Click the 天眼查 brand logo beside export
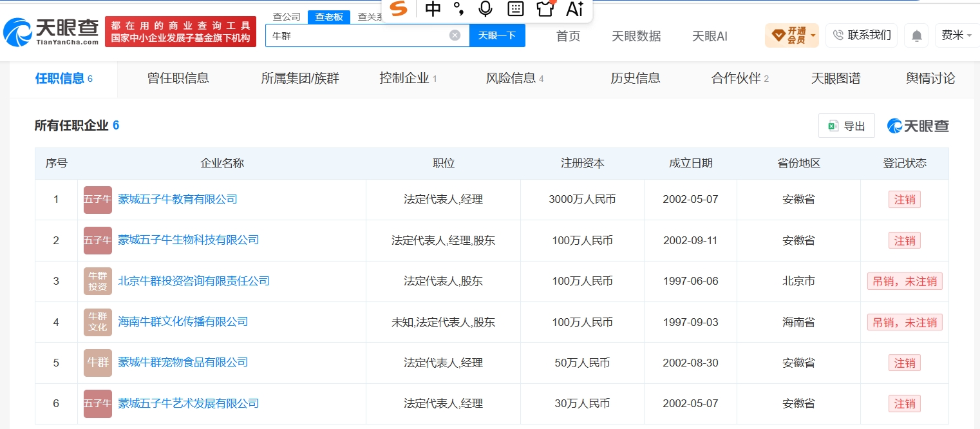This screenshot has width=980, height=429. pyautogui.click(x=918, y=126)
